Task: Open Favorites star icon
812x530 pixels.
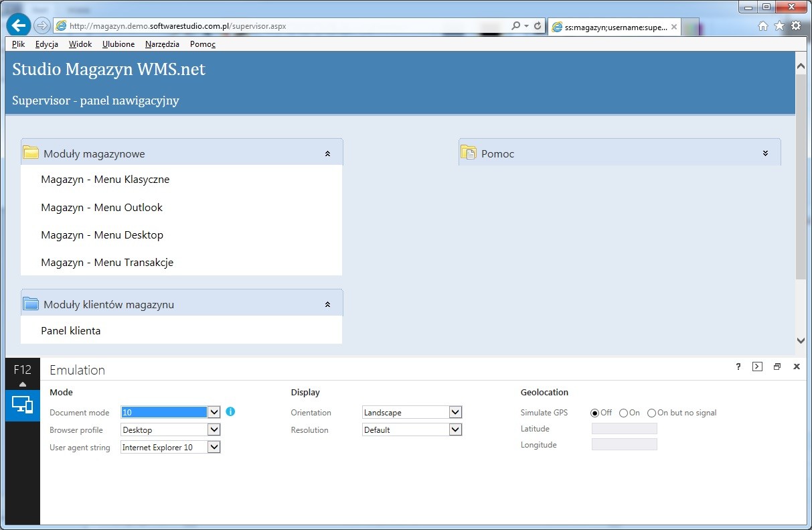Action: click(779, 26)
